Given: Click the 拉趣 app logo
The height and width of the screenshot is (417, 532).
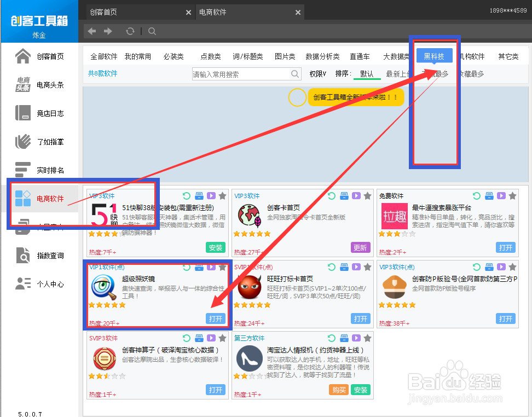Looking at the screenshot, I should [x=394, y=216].
